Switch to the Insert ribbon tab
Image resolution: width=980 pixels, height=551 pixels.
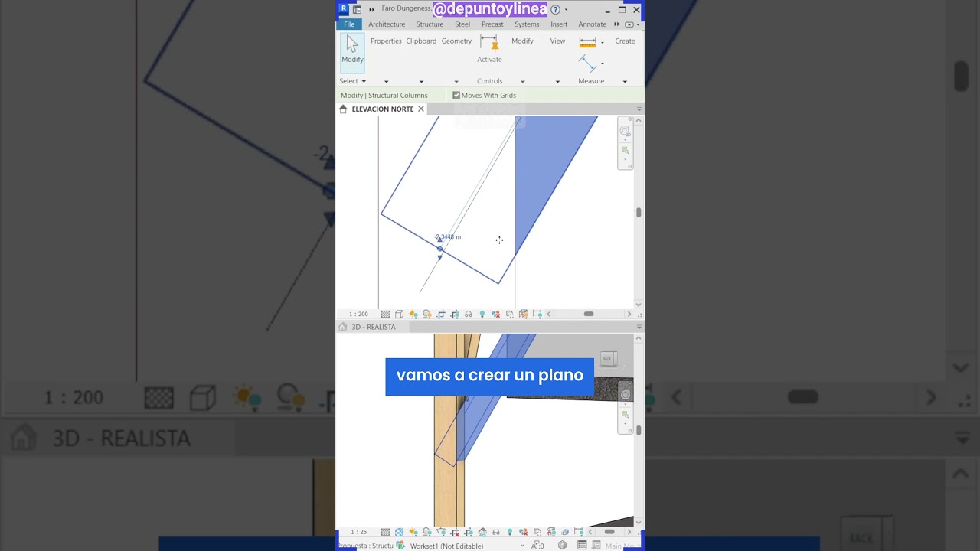559,24
